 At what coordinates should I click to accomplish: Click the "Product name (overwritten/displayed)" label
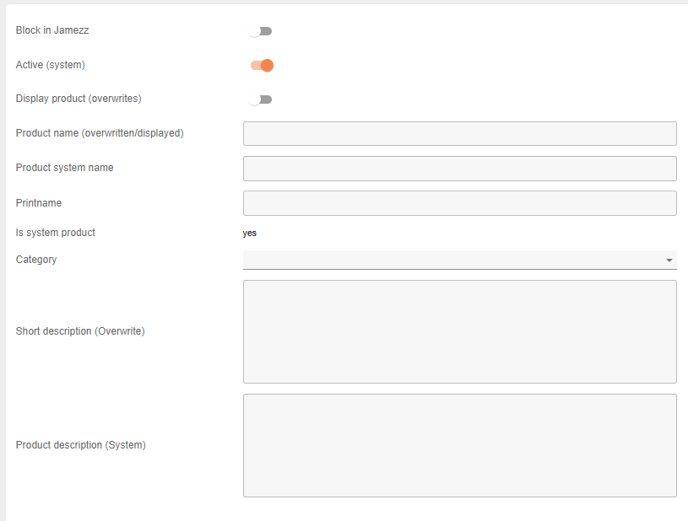99,133
